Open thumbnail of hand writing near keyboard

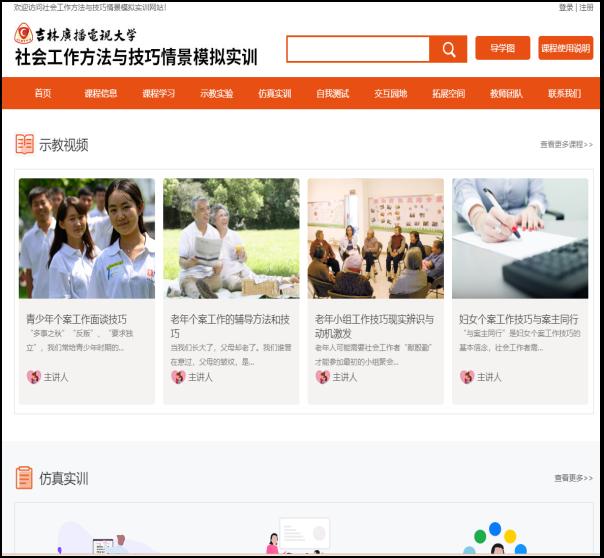coord(520,238)
